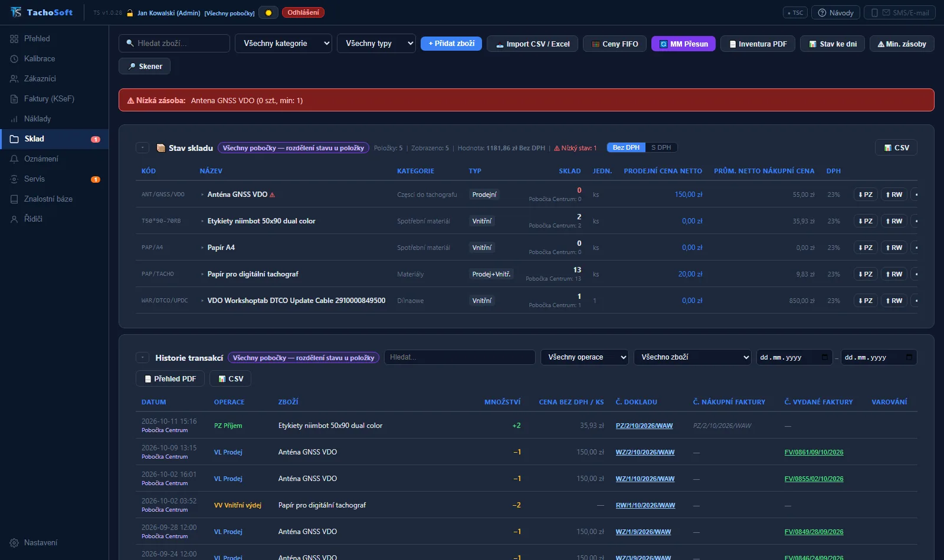Toggle the sun theme switch icon

(268, 12)
